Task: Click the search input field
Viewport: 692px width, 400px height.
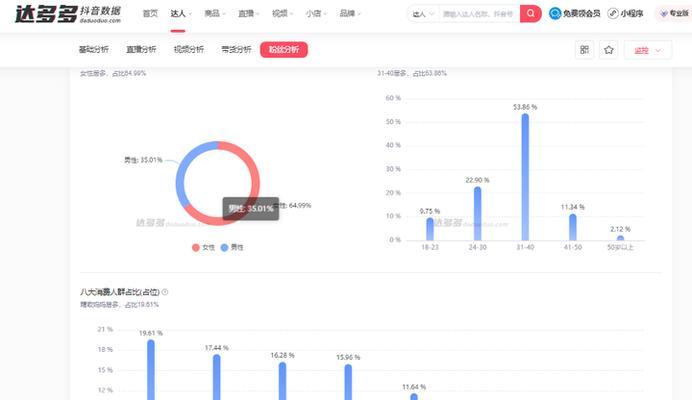Action: coord(478,14)
